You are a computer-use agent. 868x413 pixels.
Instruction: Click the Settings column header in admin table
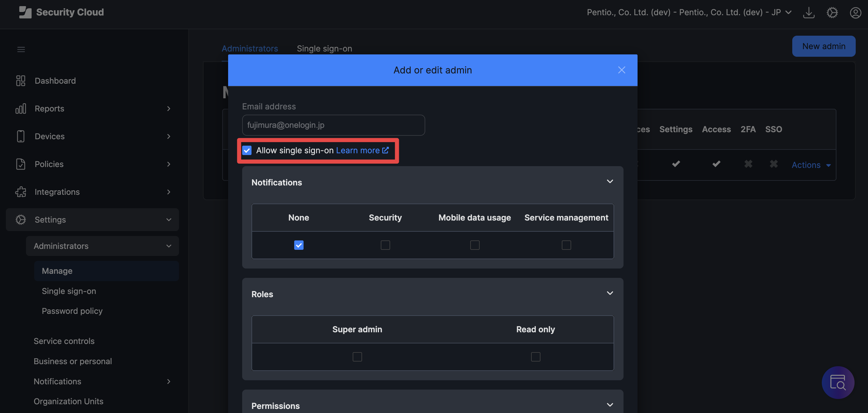676,129
